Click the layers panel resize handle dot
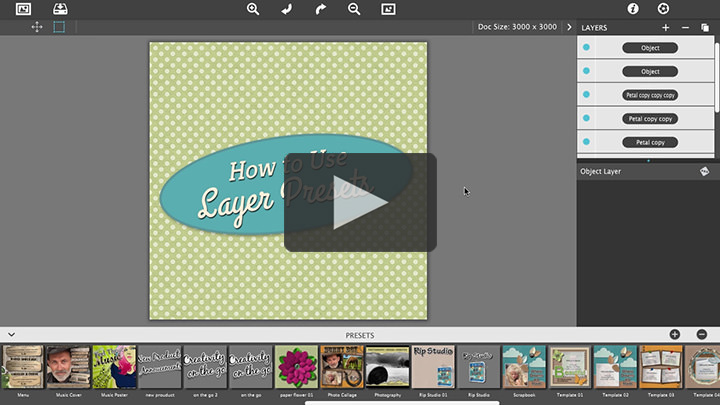 click(647, 160)
